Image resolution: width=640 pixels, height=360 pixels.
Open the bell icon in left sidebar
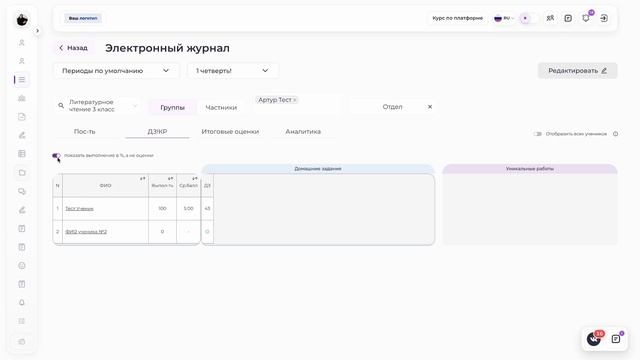click(22, 302)
